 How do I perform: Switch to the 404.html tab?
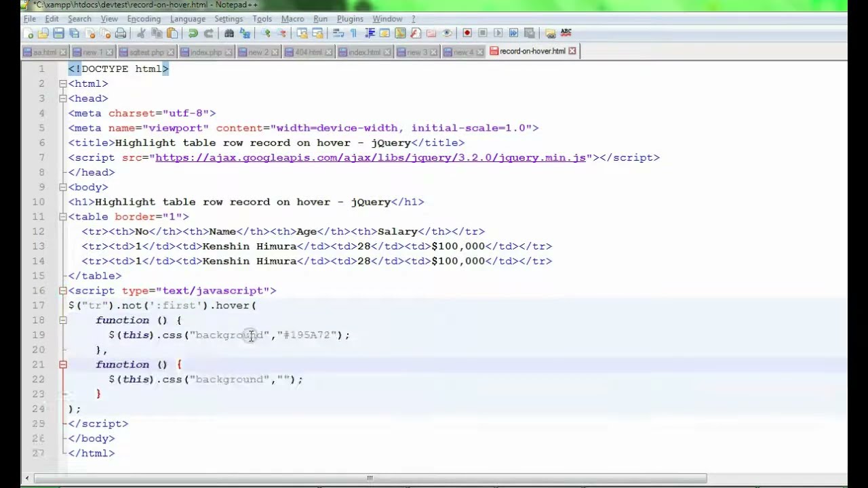(309, 52)
